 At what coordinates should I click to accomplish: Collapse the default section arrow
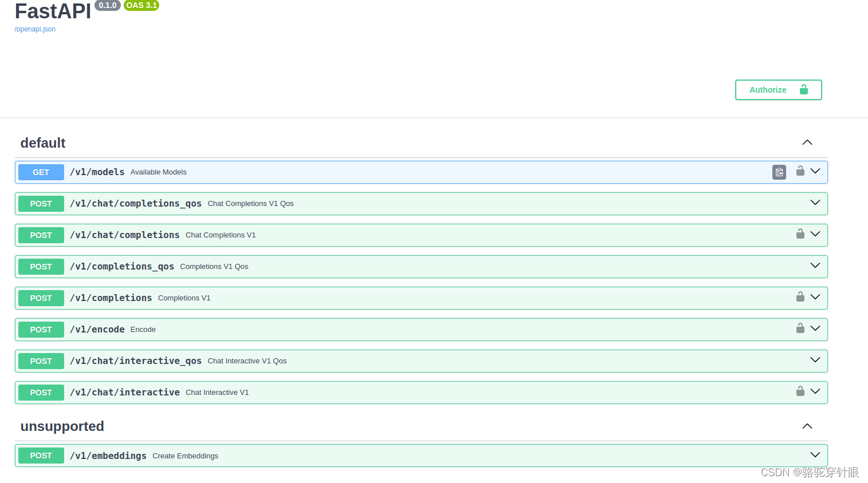[x=807, y=142]
